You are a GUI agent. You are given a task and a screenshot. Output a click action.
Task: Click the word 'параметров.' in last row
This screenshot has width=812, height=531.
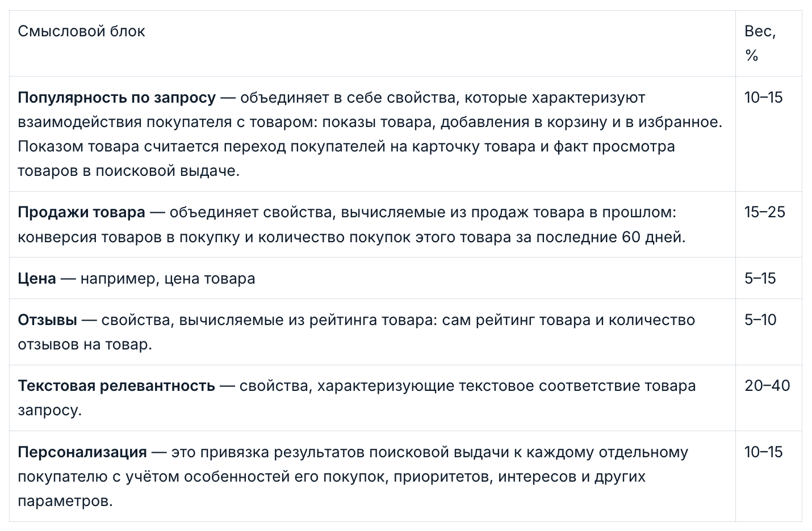(65, 501)
